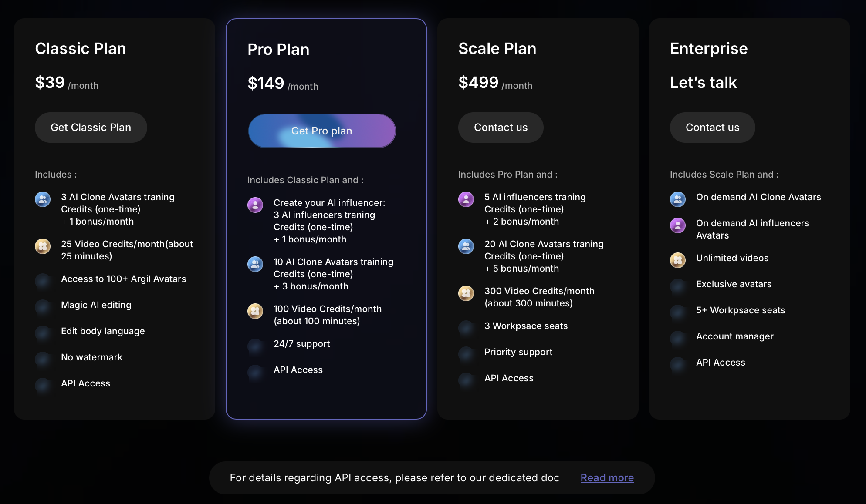Click purple AI influencer icon in Pro Plan
The width and height of the screenshot is (866, 504).
pyautogui.click(x=255, y=205)
